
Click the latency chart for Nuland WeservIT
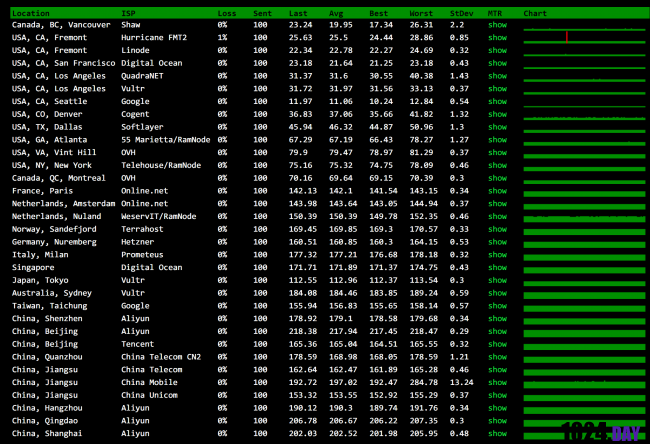coord(584,218)
